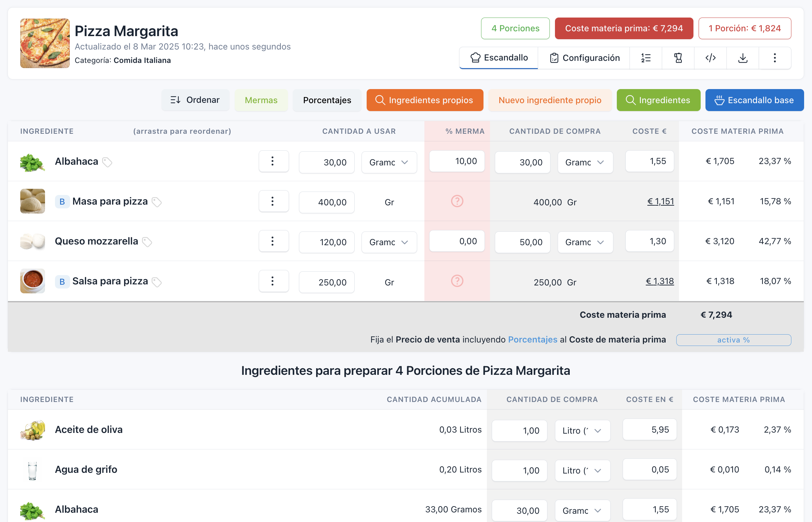Open Albahaca purchase unit dropdown
812x522 pixels.
[x=585, y=162]
